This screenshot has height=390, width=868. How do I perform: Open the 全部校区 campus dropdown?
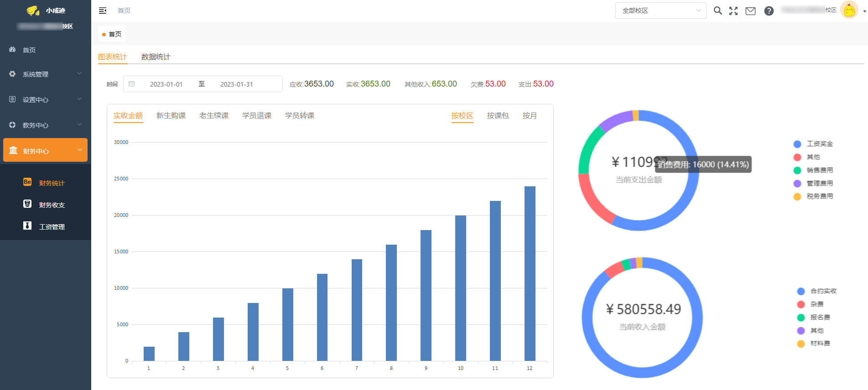point(660,10)
